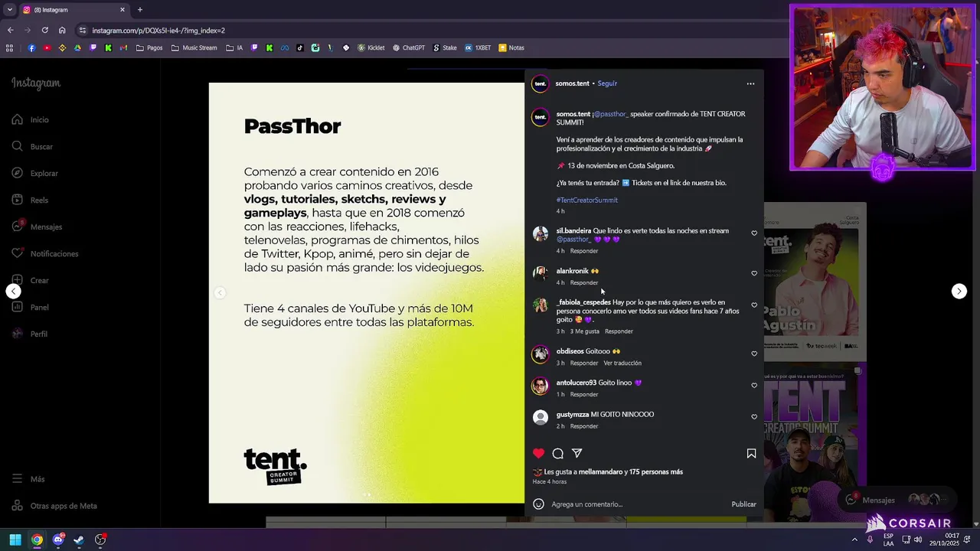This screenshot has width=980, height=551.
Task: Reply to alankronik's comment
Action: [x=584, y=282]
